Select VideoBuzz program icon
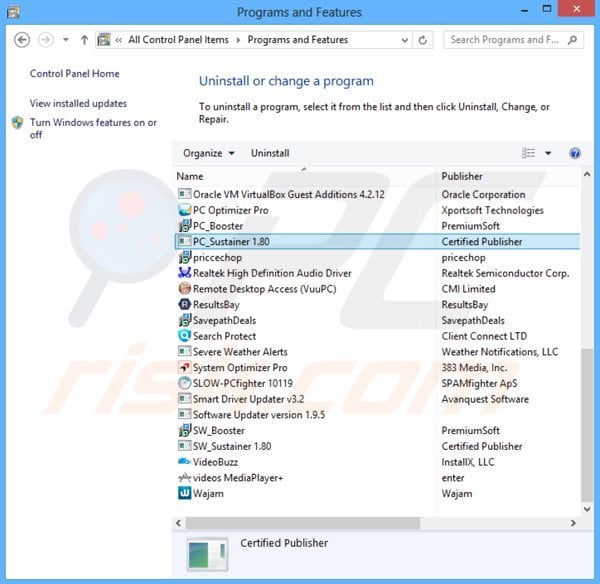This screenshot has width=600, height=584. tap(184, 462)
